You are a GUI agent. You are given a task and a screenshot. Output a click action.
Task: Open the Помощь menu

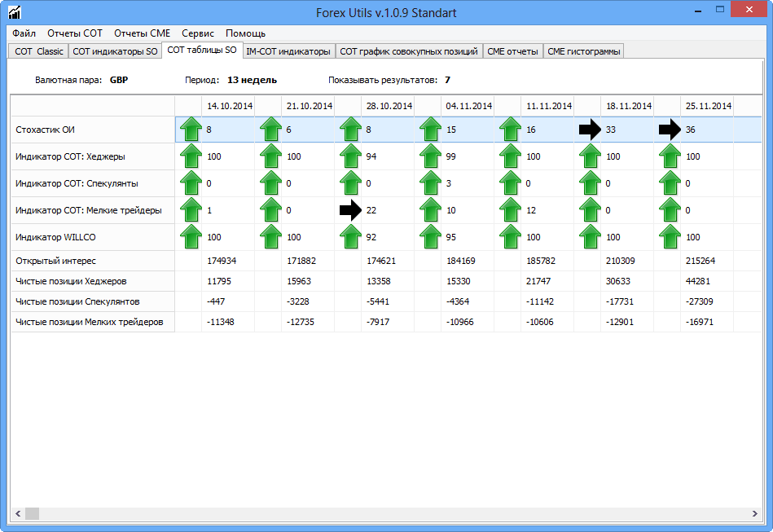[245, 33]
